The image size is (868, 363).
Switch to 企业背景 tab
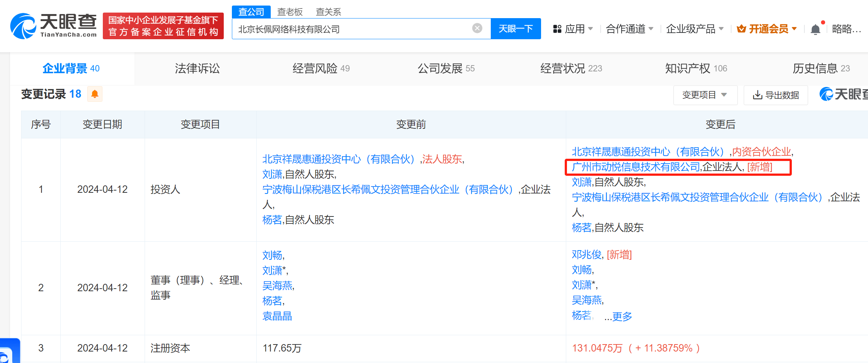coord(71,68)
